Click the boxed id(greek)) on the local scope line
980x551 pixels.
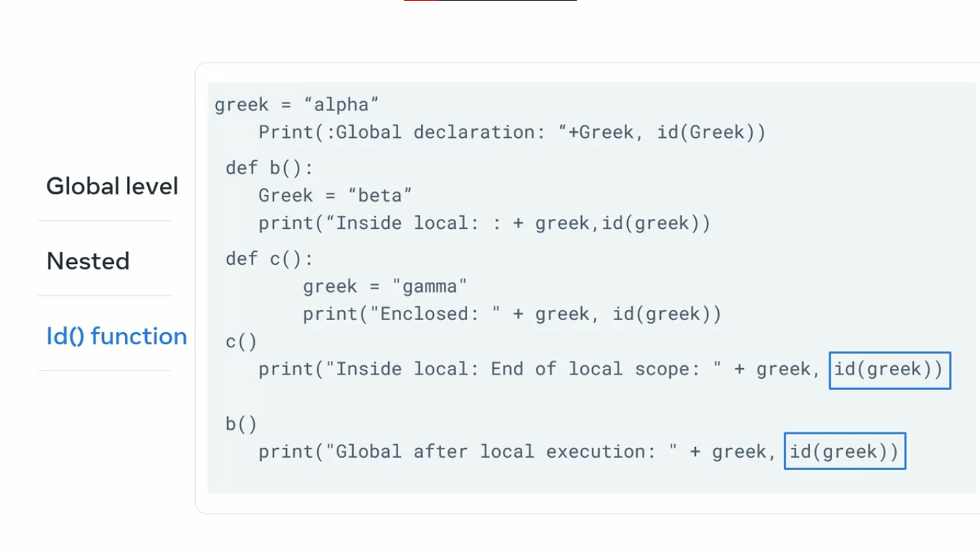(890, 369)
